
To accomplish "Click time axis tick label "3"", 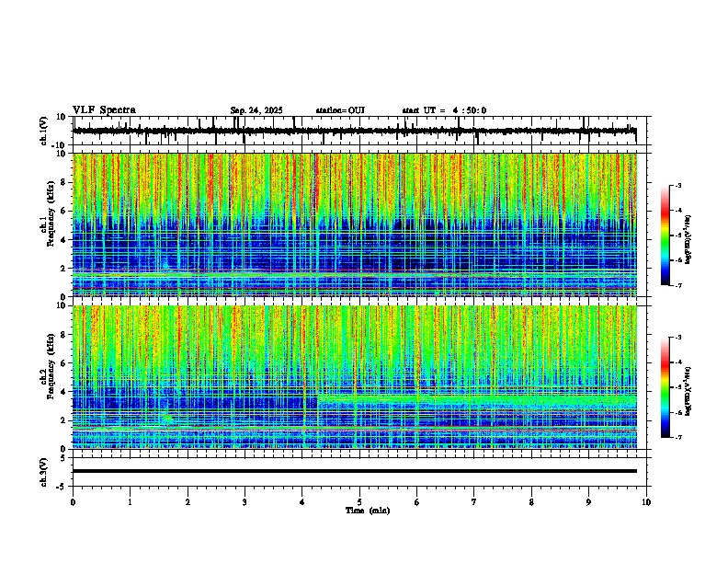I will [245, 502].
